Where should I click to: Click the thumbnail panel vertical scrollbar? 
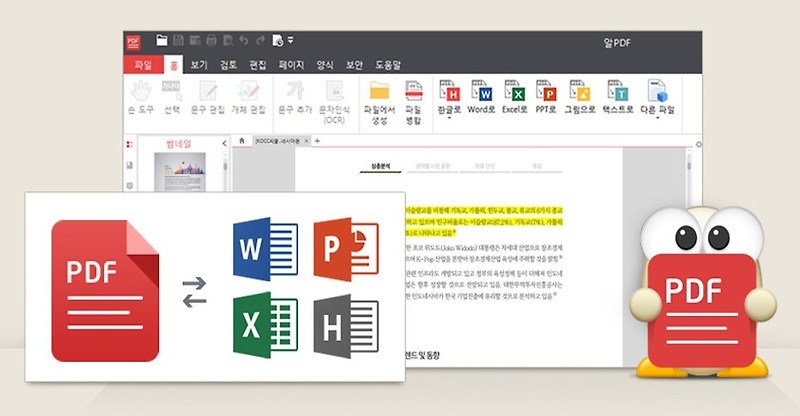pos(226,171)
